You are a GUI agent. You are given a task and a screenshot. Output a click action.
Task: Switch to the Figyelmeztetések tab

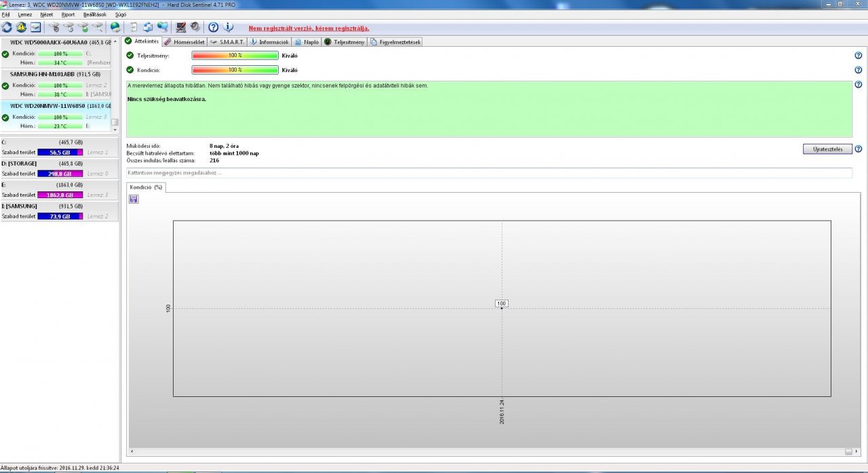click(x=395, y=41)
